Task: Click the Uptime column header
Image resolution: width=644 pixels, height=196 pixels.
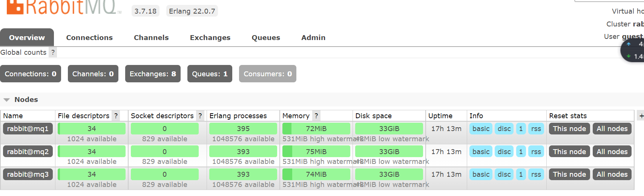Action: click(440, 116)
